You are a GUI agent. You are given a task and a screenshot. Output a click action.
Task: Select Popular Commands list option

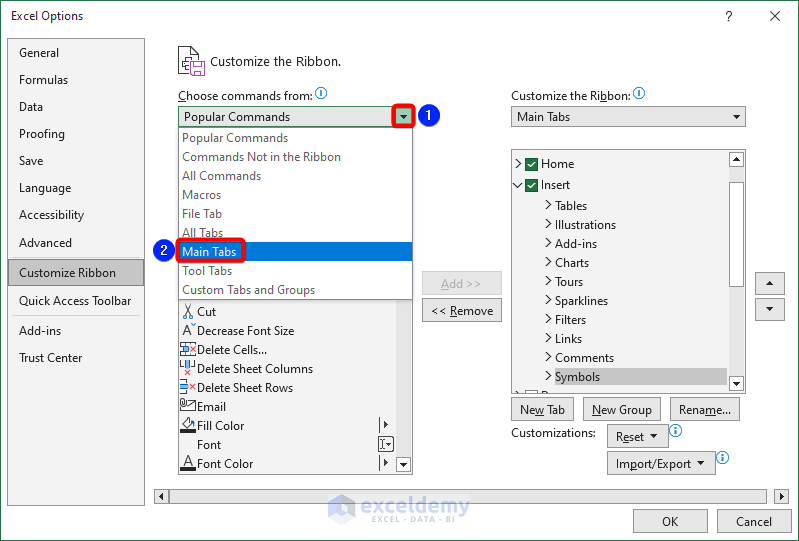[x=295, y=138]
